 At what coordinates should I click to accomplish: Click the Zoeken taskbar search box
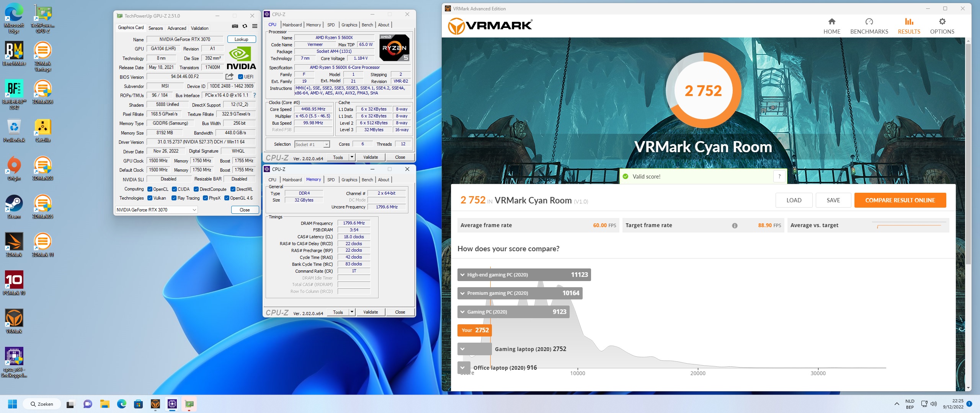click(x=42, y=404)
